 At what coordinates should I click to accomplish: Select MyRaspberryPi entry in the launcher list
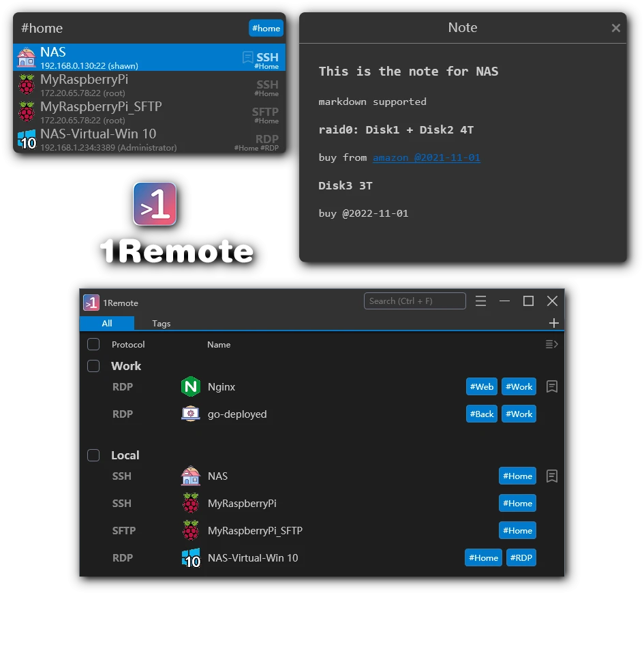149,85
